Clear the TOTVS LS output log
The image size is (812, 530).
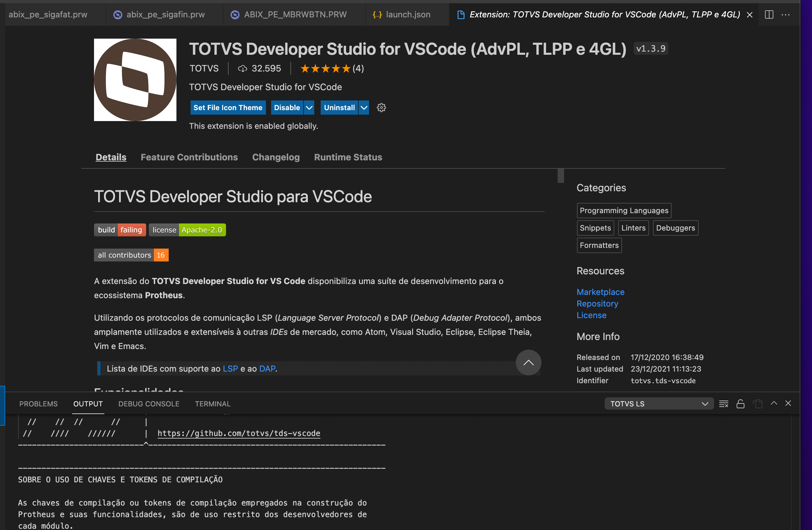(x=724, y=403)
